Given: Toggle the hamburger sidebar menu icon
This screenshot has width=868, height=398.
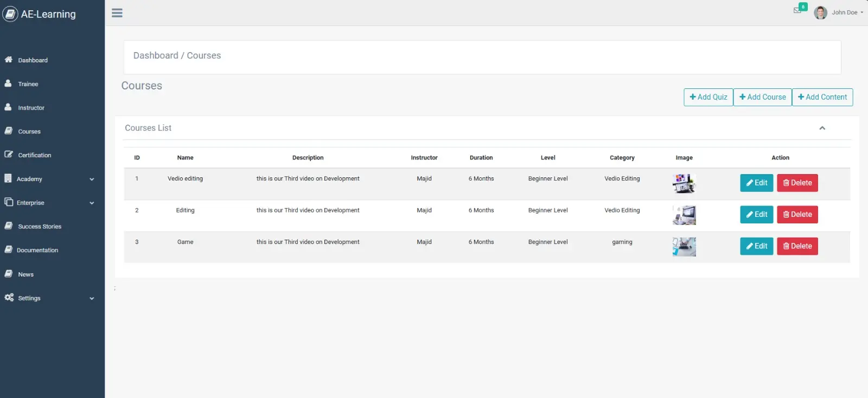Looking at the screenshot, I should 117,13.
